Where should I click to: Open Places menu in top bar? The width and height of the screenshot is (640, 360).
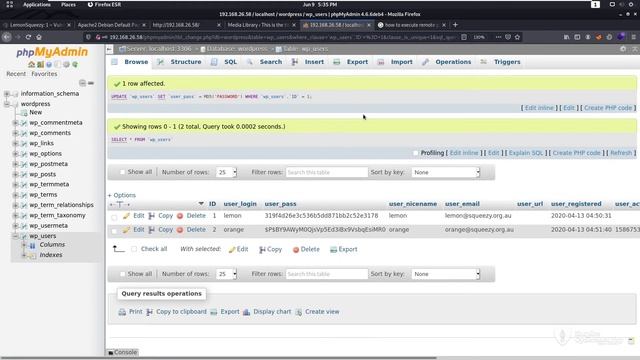[x=68, y=4]
